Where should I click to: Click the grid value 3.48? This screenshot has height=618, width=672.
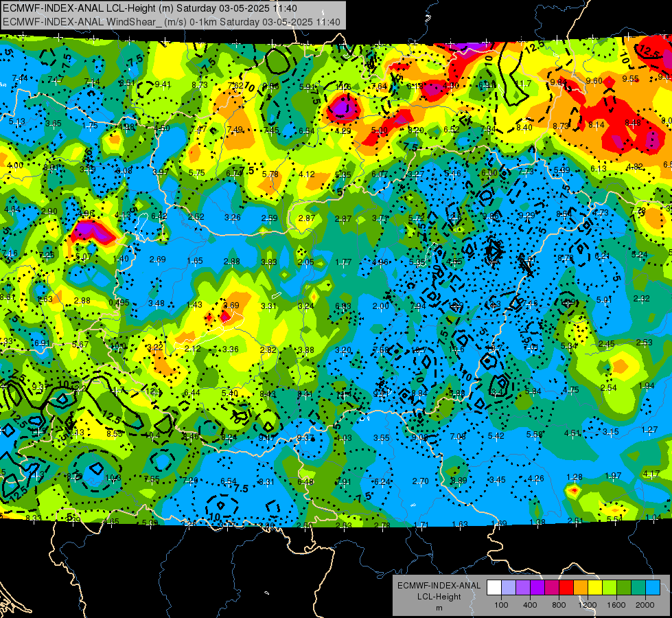pos(157,304)
